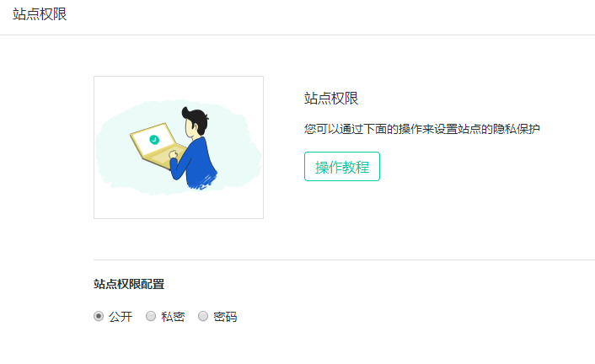Open the 操作教程 tutorial button
The image size is (595, 364).
[342, 167]
